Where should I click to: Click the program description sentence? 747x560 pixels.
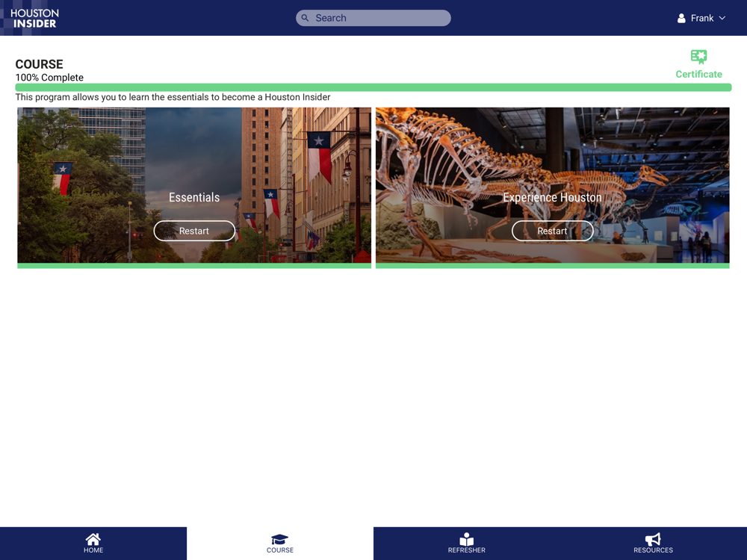tap(173, 97)
